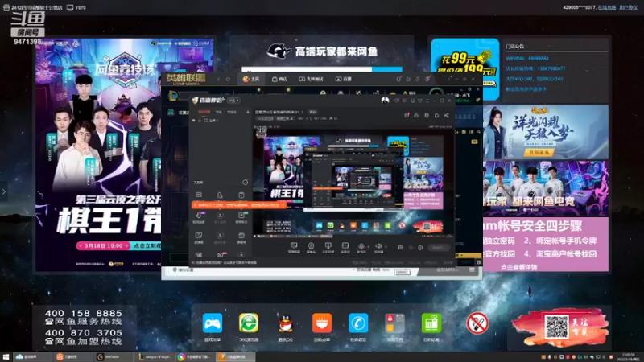Expand the arrow next to the speaker

click(x=386, y=246)
